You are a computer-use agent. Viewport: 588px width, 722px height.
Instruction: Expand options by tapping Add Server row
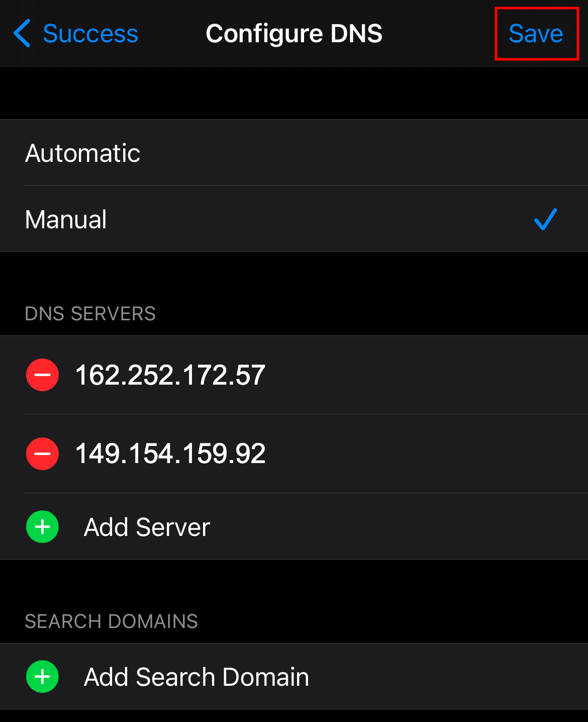pos(146,527)
